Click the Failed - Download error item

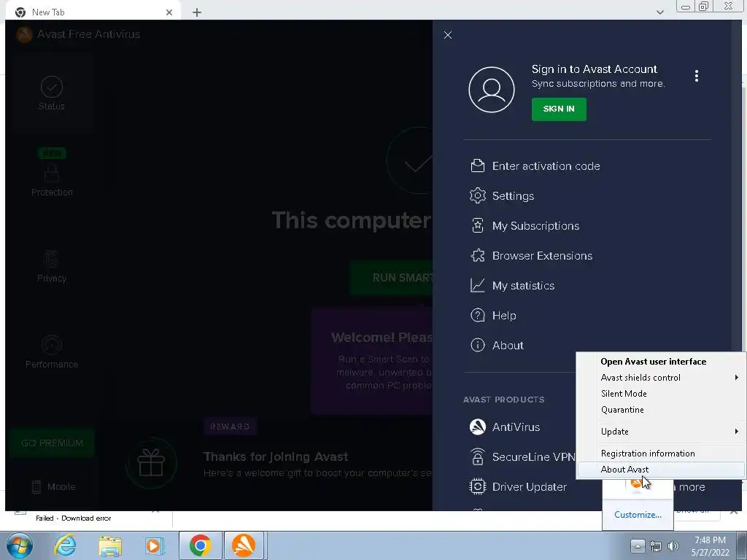(74, 518)
